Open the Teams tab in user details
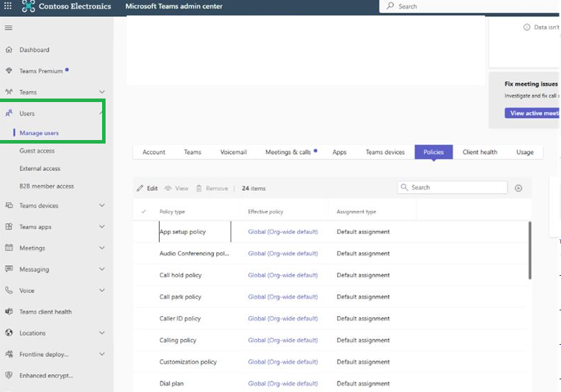Image resolution: width=561 pixels, height=392 pixels. click(x=192, y=152)
